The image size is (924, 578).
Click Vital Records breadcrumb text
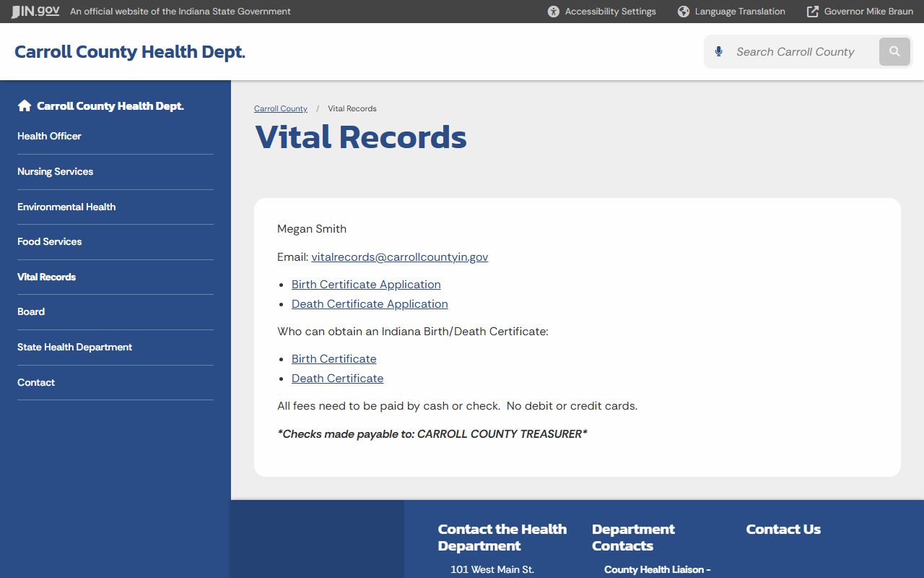(x=352, y=108)
